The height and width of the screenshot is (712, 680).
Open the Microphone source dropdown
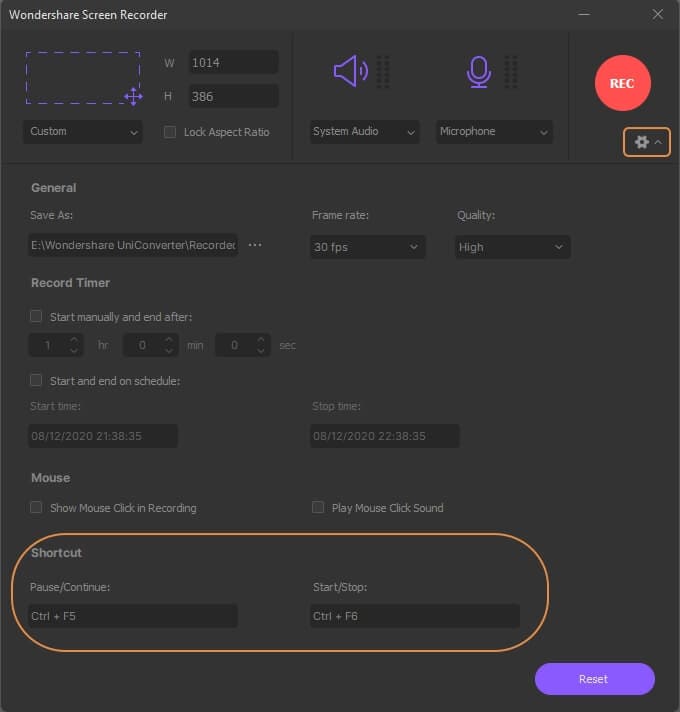click(x=494, y=132)
